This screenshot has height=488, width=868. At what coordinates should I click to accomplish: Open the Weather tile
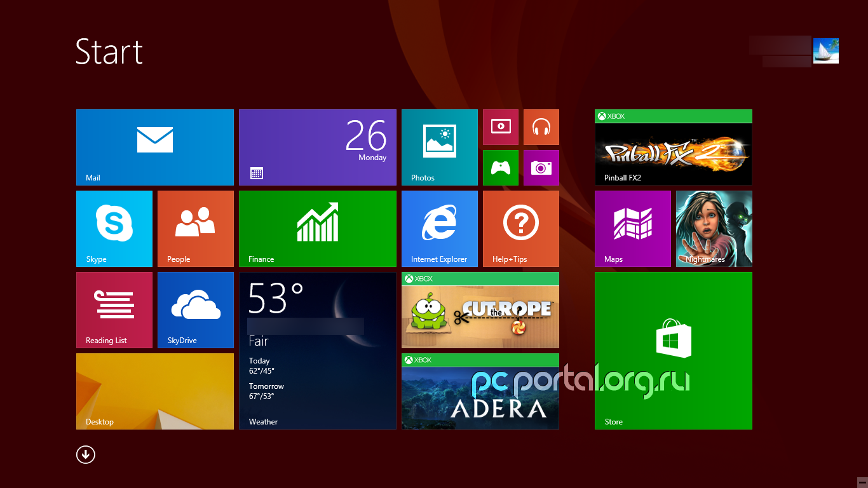[x=318, y=351]
